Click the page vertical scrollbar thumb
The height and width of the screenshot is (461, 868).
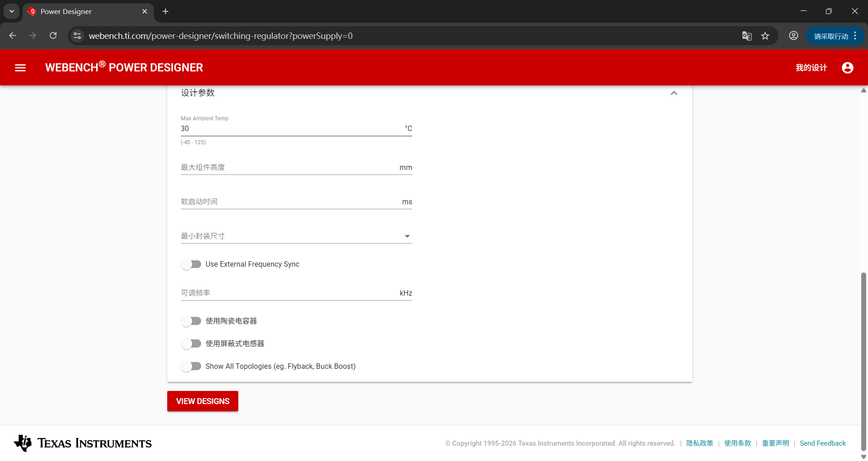tap(864, 362)
